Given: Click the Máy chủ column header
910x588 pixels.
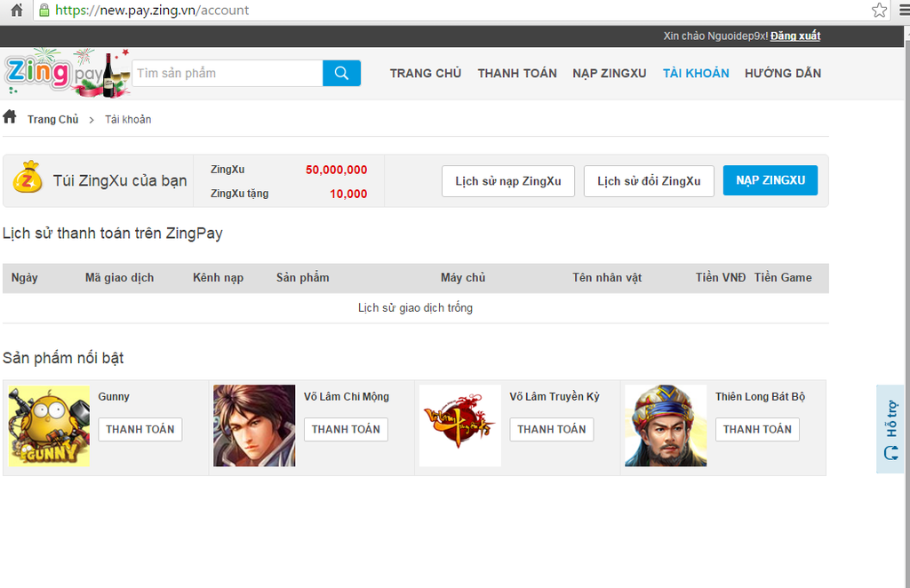Looking at the screenshot, I should [463, 278].
